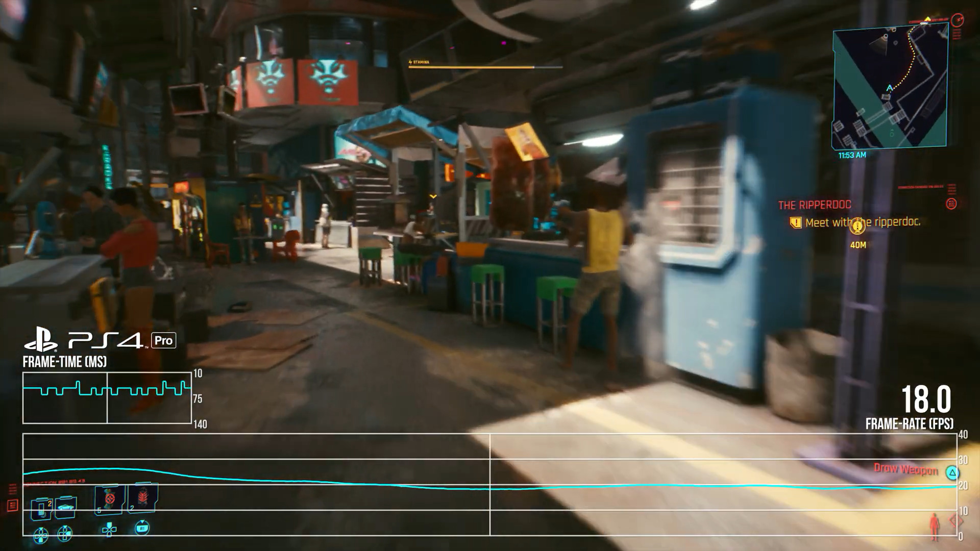Click the plain d-pad icon below the inhaler slot
Viewport: 980px width, 551px height.
[109, 530]
